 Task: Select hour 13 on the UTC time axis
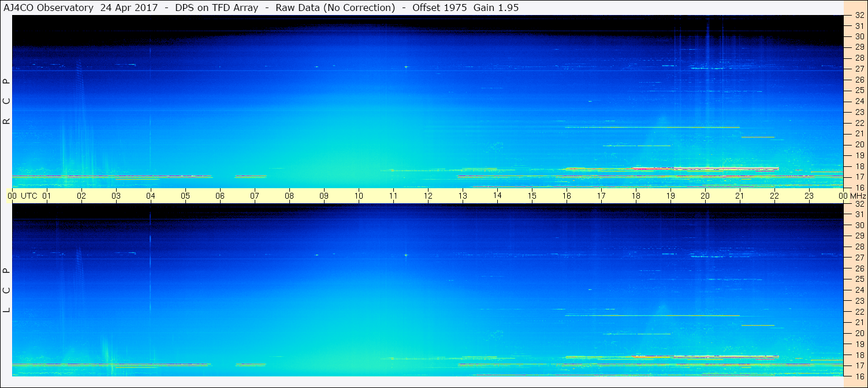pos(463,196)
